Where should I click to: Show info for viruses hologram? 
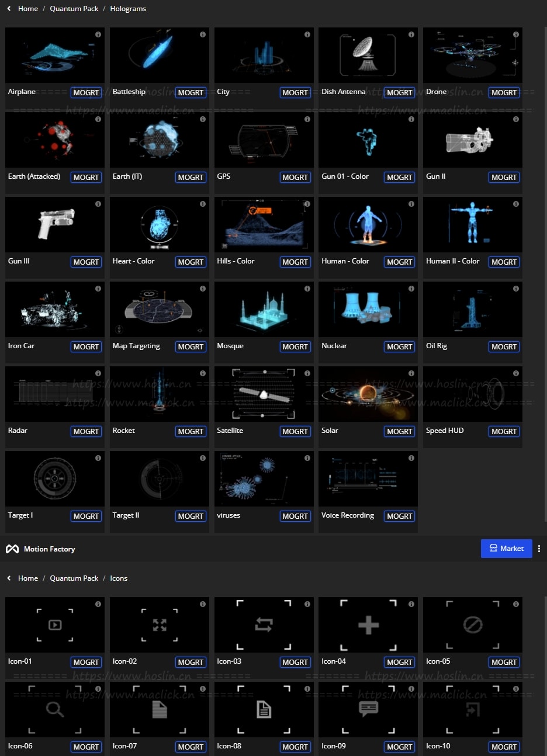307,458
